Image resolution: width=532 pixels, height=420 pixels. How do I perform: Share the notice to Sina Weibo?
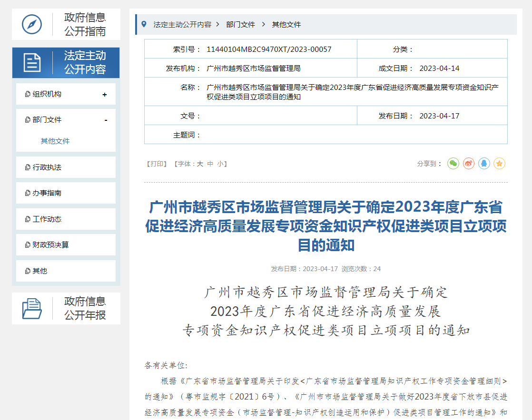click(x=469, y=164)
